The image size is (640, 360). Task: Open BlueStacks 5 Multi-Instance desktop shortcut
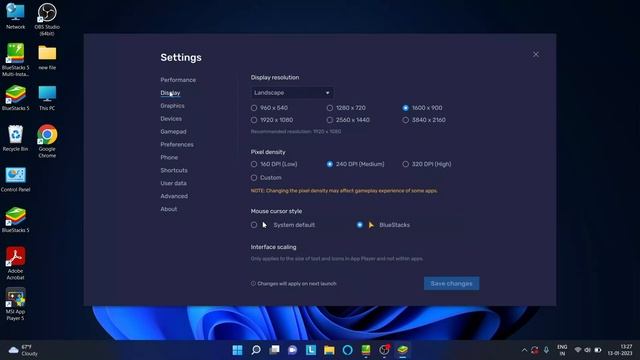[16, 60]
